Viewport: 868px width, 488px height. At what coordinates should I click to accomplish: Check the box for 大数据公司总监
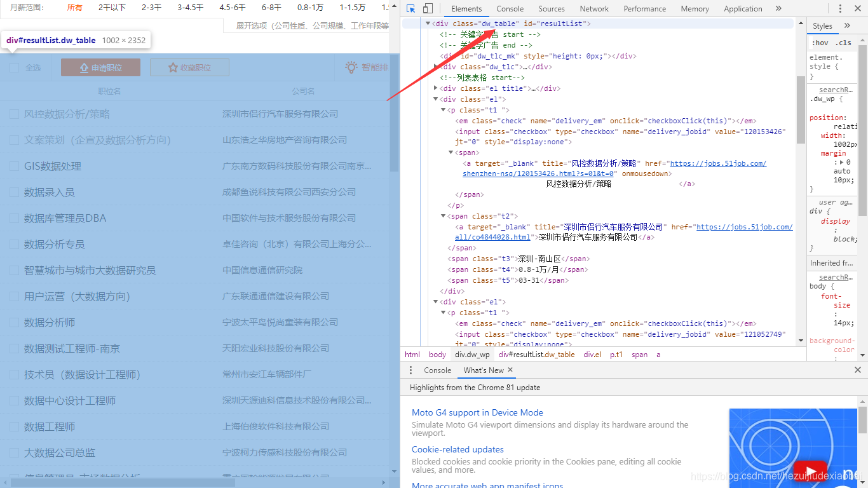click(x=14, y=452)
